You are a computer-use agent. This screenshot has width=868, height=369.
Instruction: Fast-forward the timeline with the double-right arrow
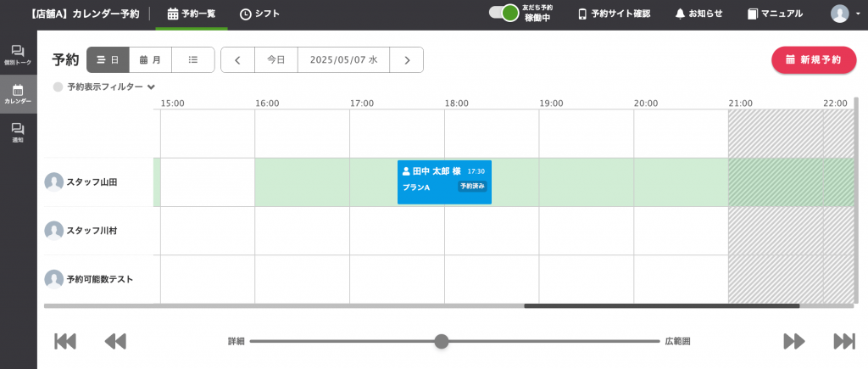(794, 341)
